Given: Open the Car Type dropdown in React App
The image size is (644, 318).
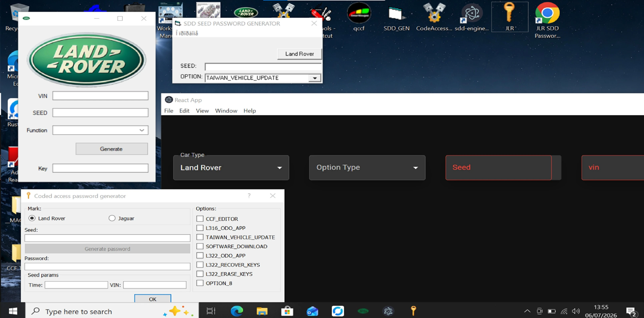Looking at the screenshot, I should 231,168.
